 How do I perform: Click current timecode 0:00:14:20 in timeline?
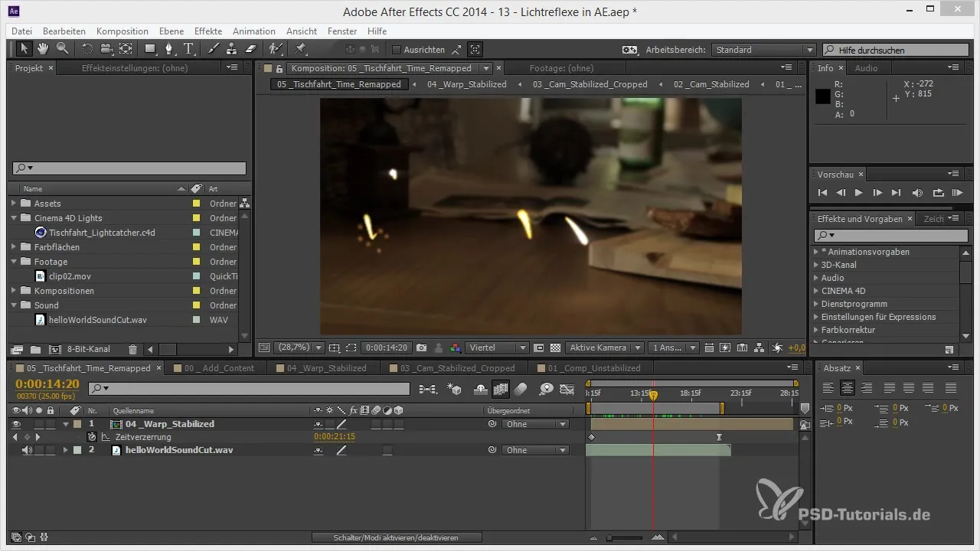point(47,384)
